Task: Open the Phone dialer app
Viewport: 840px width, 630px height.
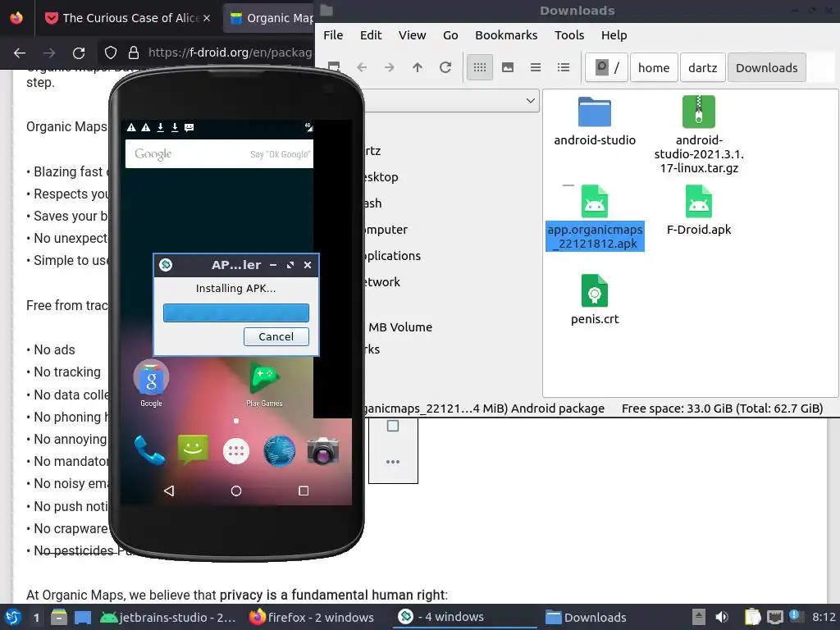Action: (x=149, y=450)
